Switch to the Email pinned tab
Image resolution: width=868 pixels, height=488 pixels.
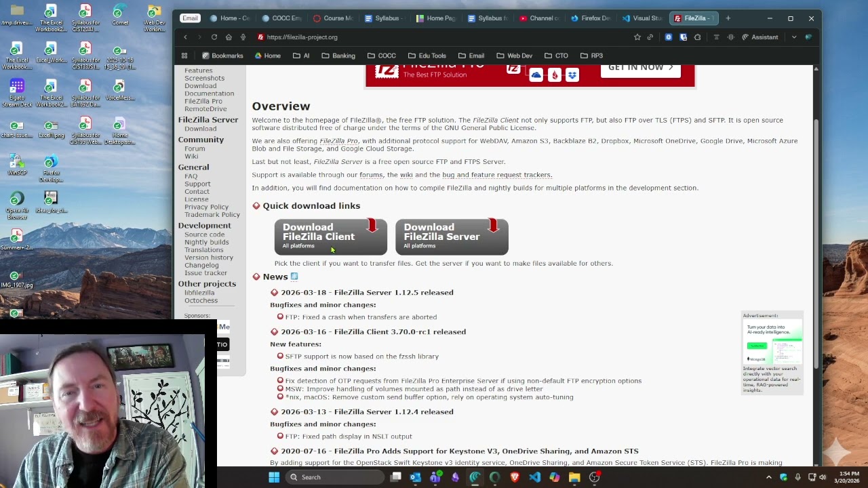pos(190,18)
